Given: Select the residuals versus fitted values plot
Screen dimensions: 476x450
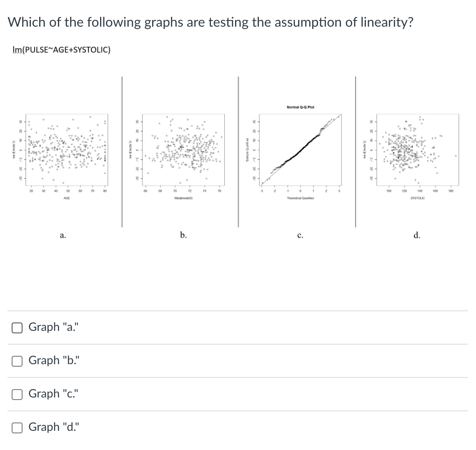Looking at the screenshot, I should pos(183,150).
